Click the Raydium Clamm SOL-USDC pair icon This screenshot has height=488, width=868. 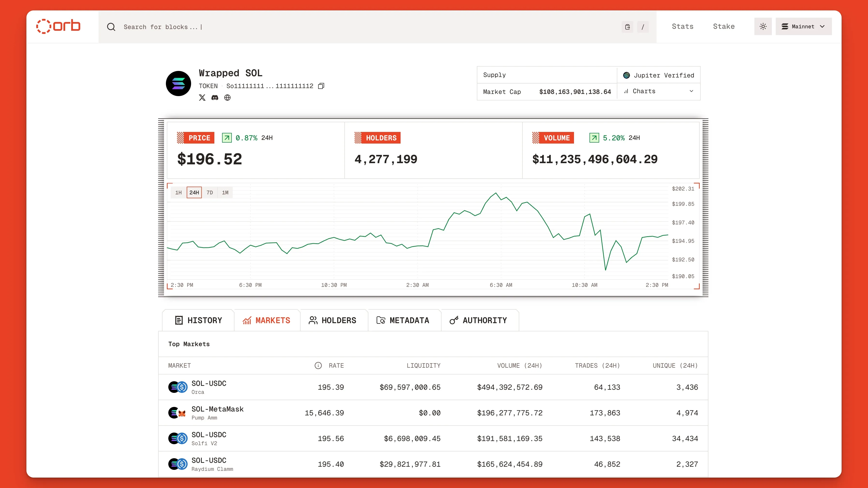(x=178, y=464)
